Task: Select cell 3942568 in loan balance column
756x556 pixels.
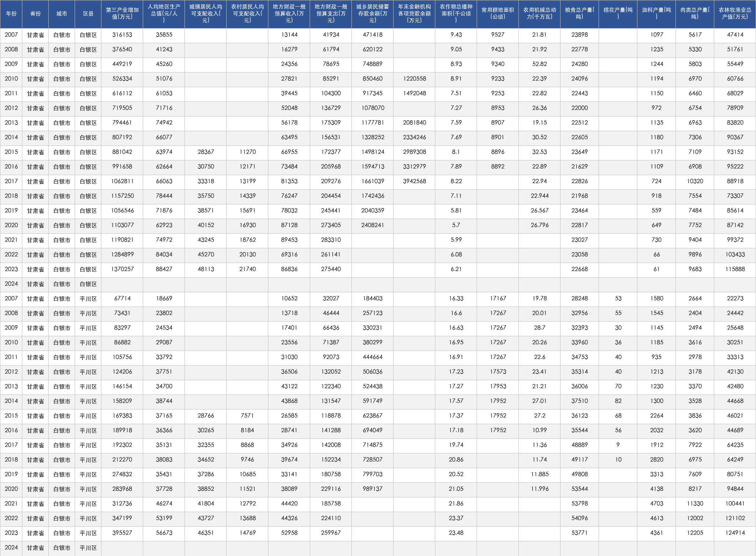Action: 414,181
